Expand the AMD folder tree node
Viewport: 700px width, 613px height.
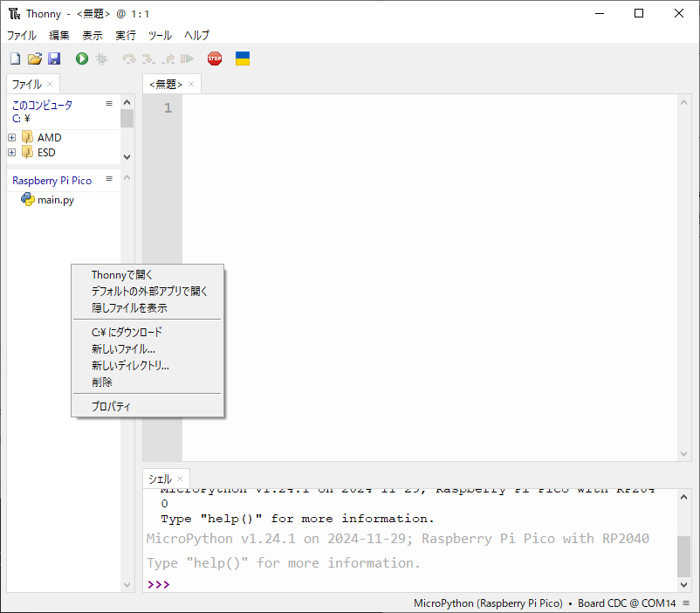click(12, 138)
